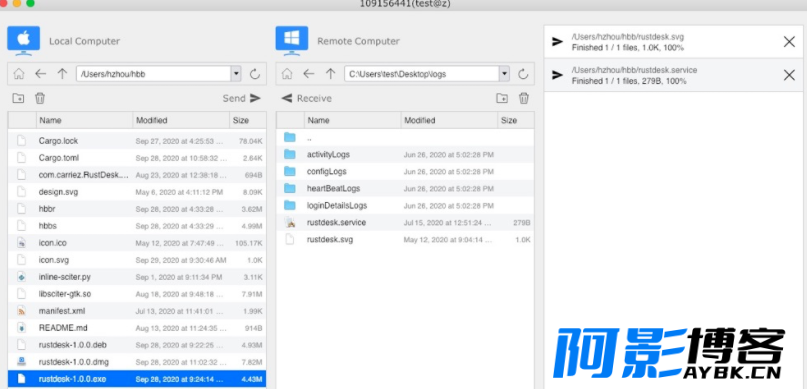Image resolution: width=807 pixels, height=389 pixels.
Task: Click the macOS minimize window button
Action: coord(17,3)
